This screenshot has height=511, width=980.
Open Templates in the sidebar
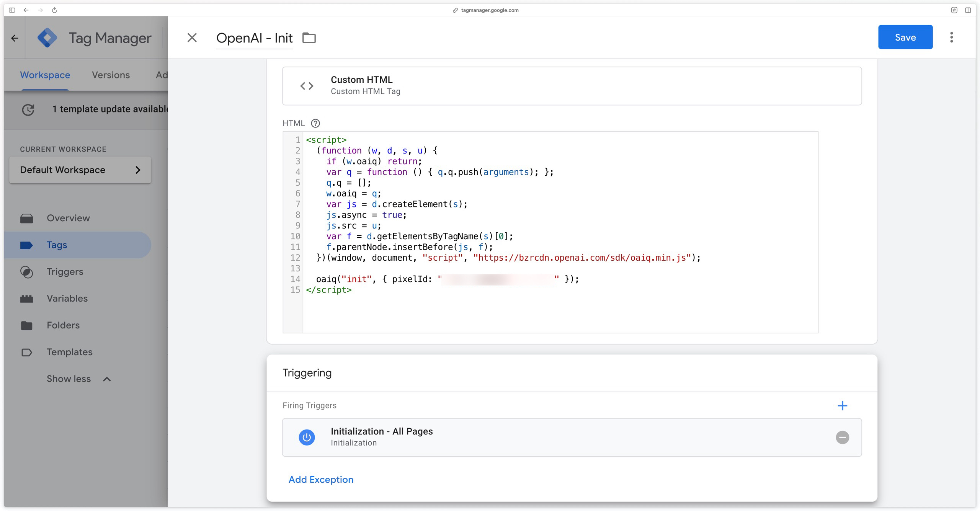coord(69,352)
